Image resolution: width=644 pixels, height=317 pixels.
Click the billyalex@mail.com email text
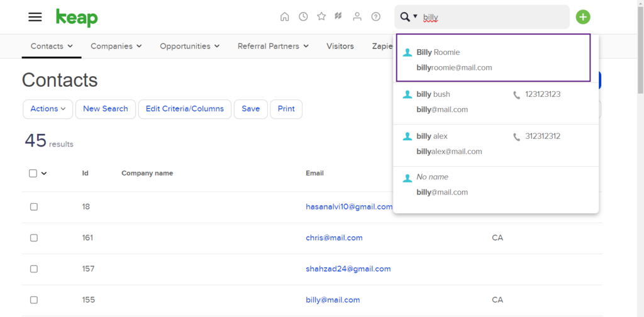[x=449, y=152]
